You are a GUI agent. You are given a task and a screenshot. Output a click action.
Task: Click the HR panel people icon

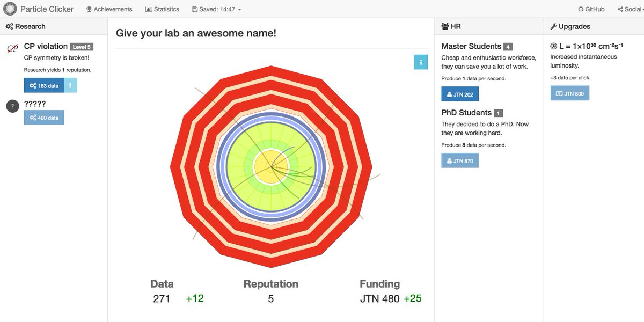445,26
